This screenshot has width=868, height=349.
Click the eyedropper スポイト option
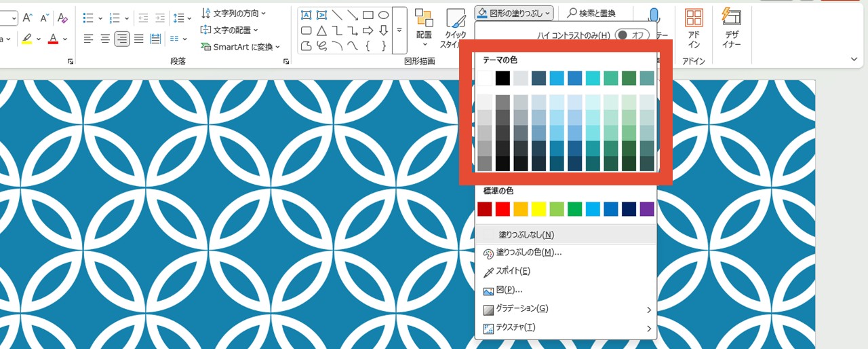(513, 272)
